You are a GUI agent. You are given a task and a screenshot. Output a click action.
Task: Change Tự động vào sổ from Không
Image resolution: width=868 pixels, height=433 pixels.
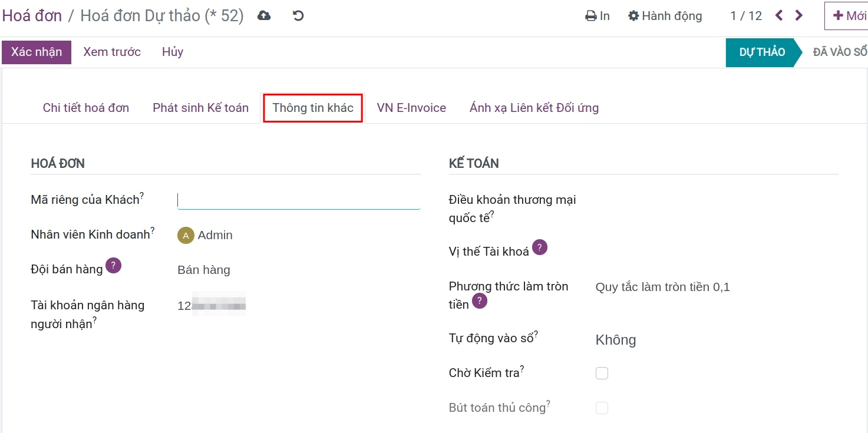[x=615, y=339]
